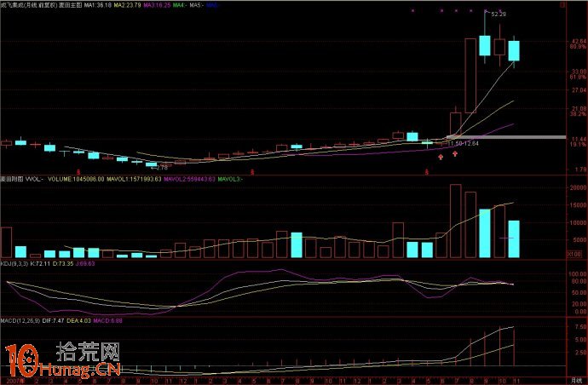This screenshot has height=385, width=588.
Task: Click the left red up-arrow buy signal
Action: (x=441, y=156)
